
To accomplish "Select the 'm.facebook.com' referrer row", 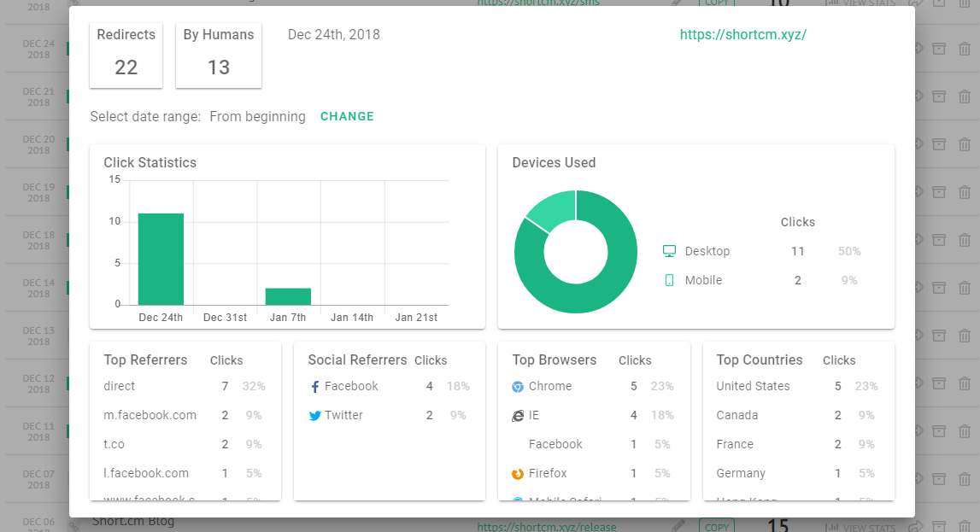I will coord(185,415).
